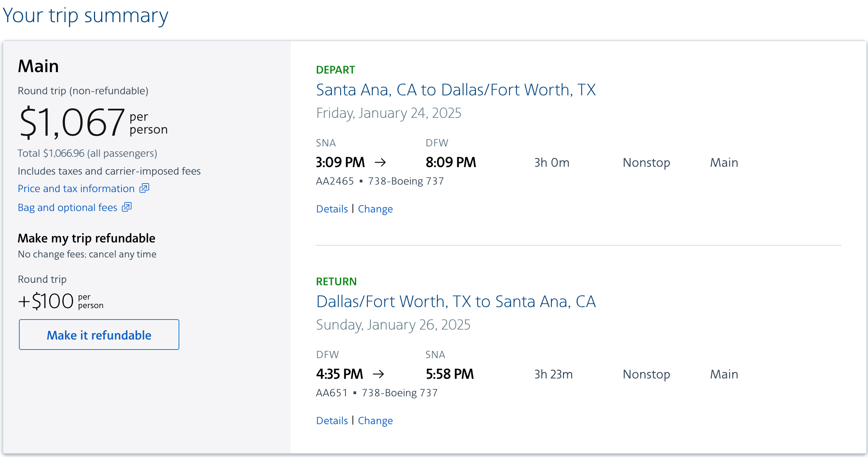
Task: Click flight number AA651
Action: tap(331, 392)
